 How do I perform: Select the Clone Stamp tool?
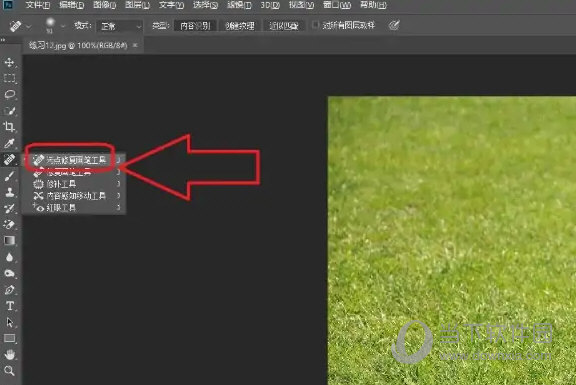9,192
